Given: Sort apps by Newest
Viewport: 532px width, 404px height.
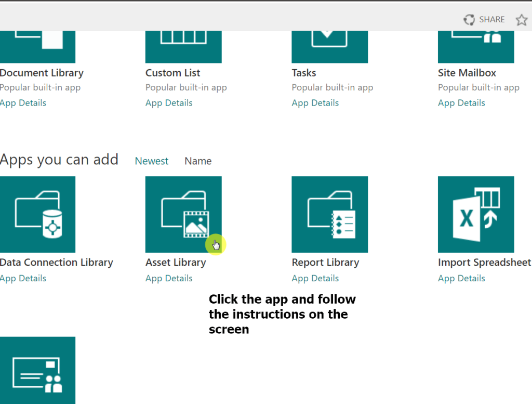Looking at the screenshot, I should (151, 161).
